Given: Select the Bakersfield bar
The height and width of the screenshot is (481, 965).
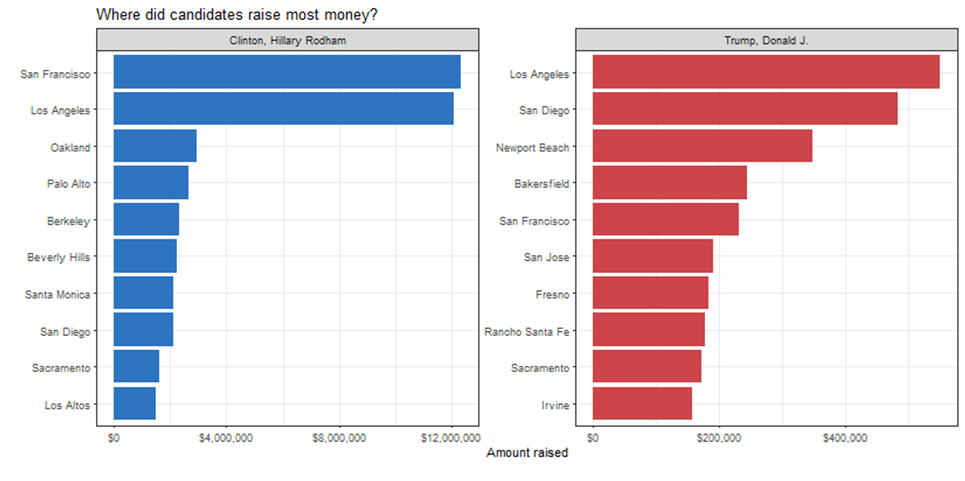Looking at the screenshot, I should point(669,184).
